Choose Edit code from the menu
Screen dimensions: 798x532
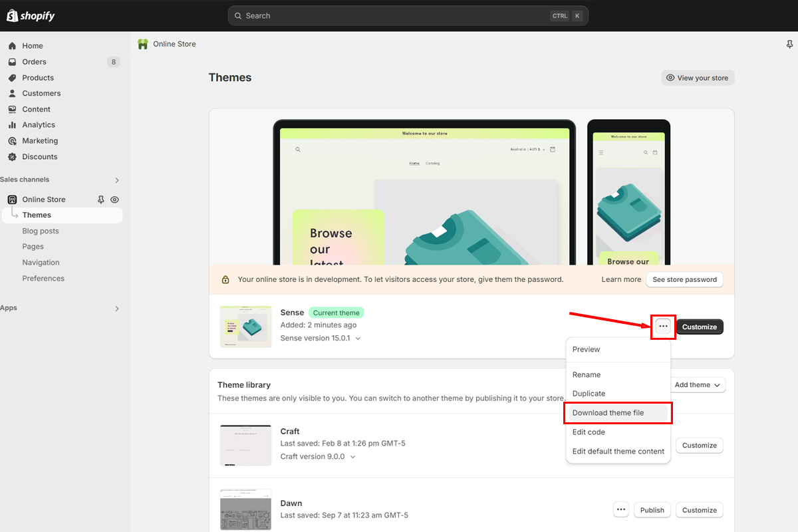618,432
